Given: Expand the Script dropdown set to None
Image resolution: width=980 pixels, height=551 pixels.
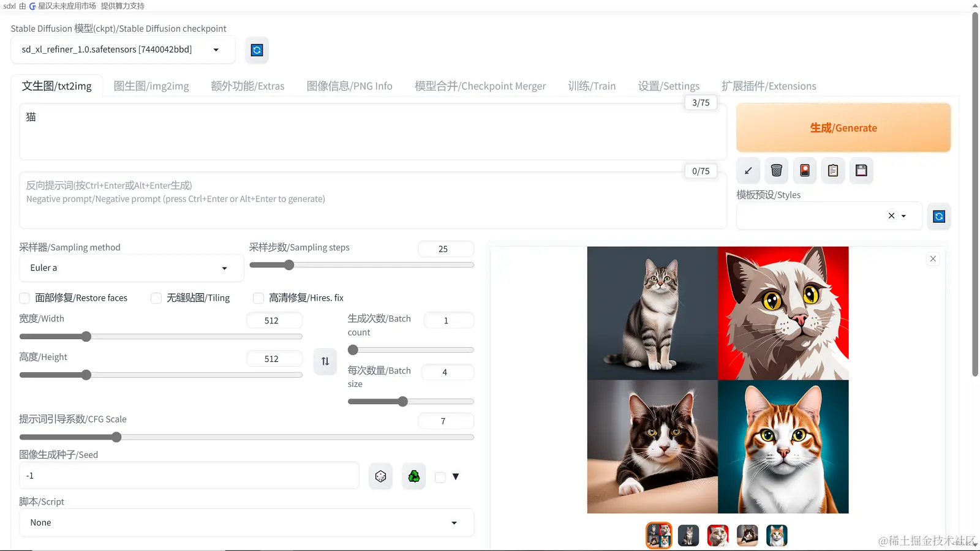Looking at the screenshot, I should [x=246, y=522].
